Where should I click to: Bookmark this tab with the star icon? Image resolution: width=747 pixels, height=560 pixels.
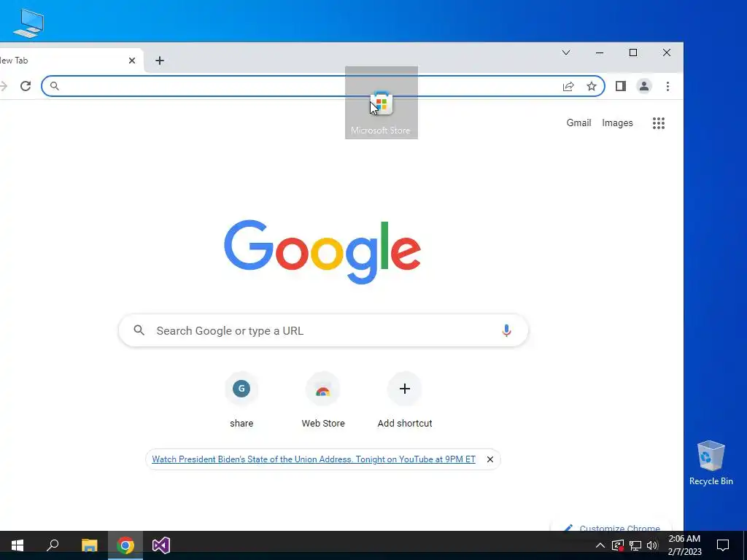[x=591, y=86]
